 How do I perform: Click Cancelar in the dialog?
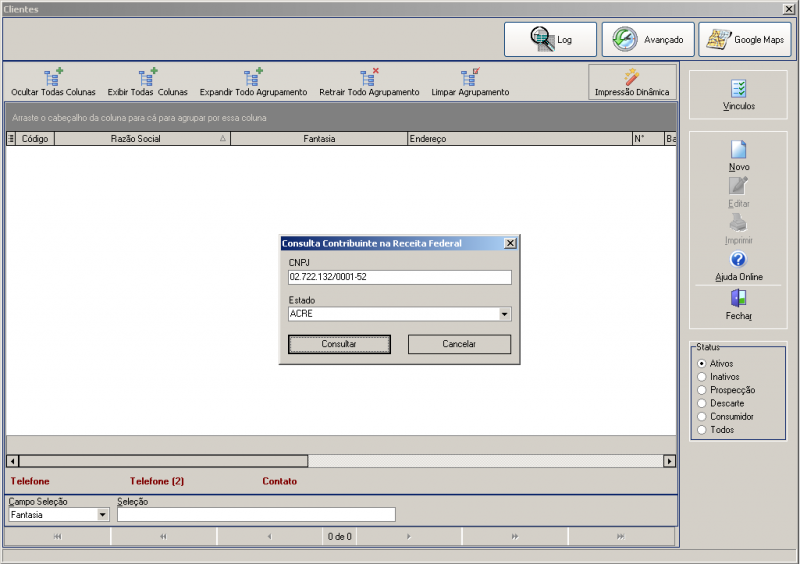[459, 344]
